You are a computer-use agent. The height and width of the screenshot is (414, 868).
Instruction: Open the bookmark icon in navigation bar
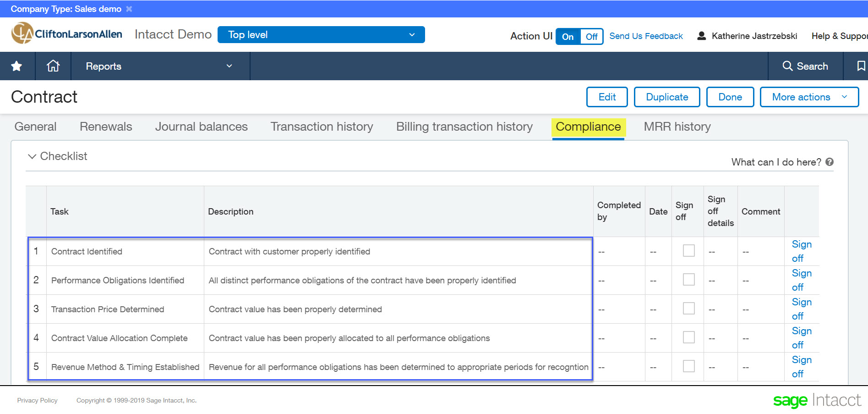click(861, 66)
